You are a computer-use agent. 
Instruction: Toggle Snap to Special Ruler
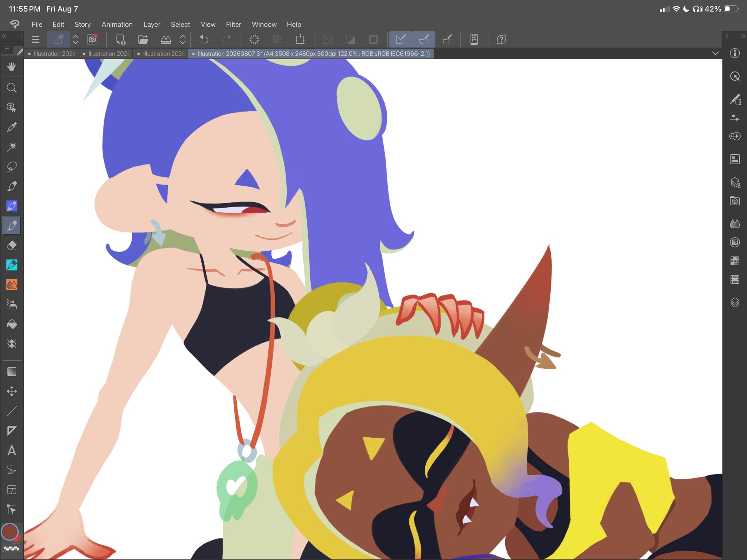[x=424, y=39]
